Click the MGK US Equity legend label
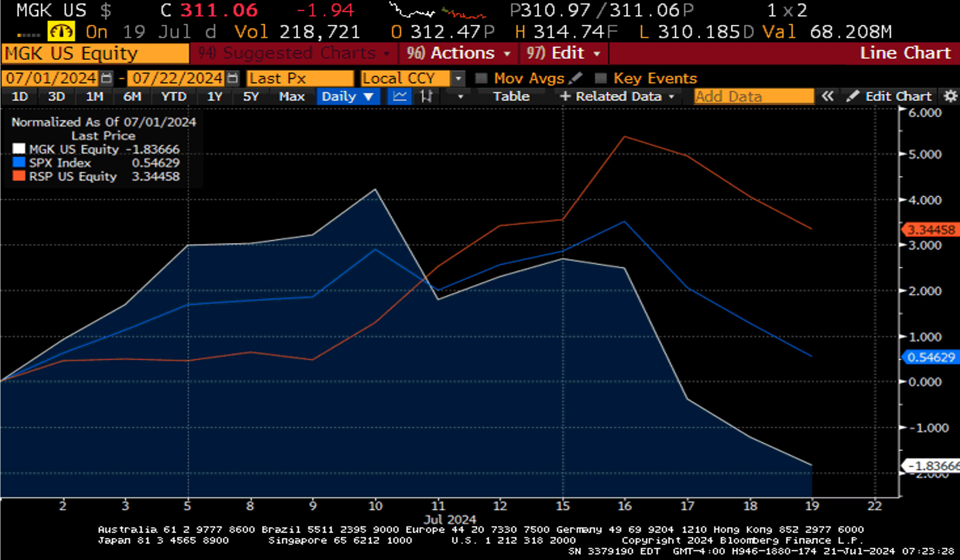960x560 pixels. click(74, 150)
